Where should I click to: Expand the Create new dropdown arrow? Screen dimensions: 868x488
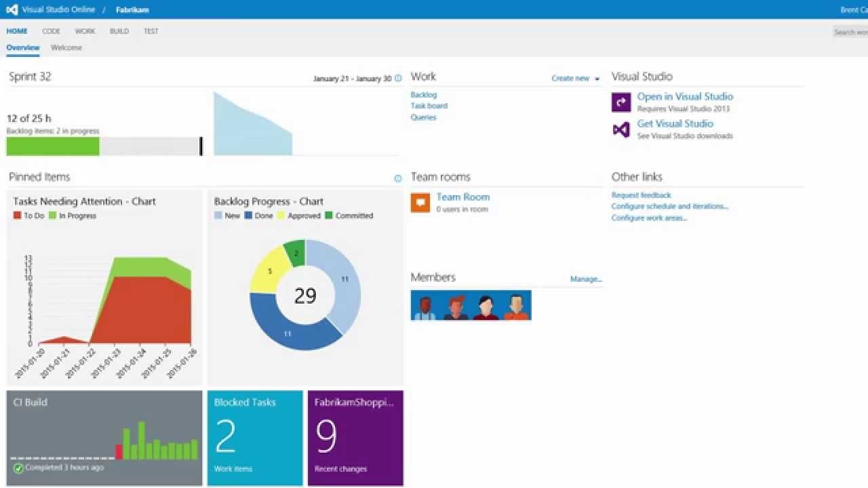pos(597,79)
